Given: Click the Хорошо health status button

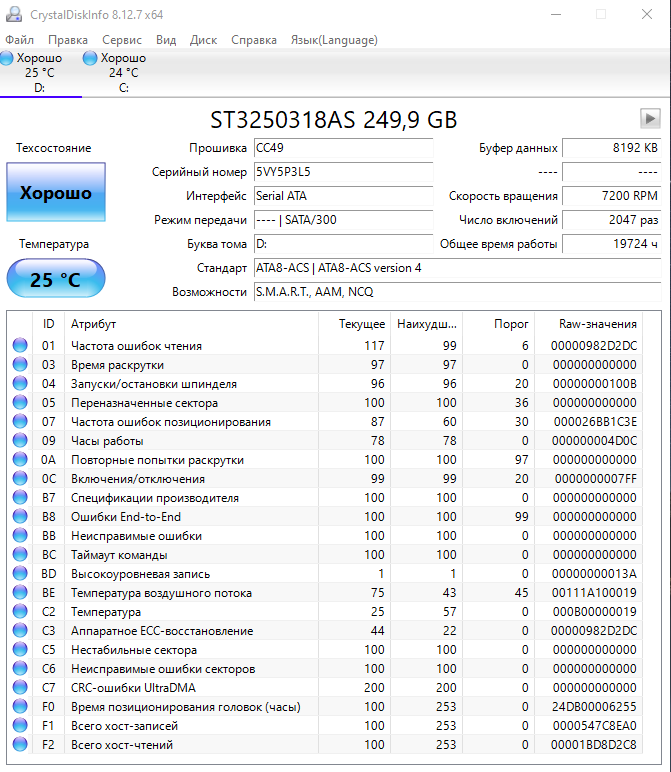Looking at the screenshot, I should point(56,192).
